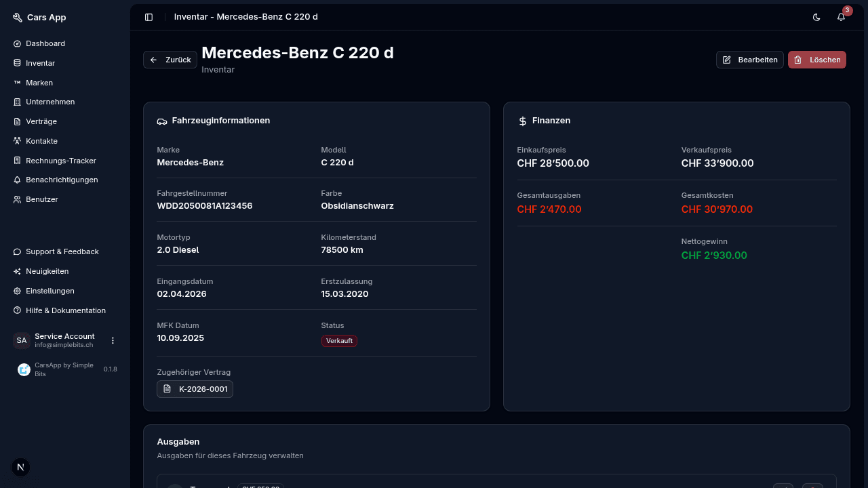Go back with the Zurück button
This screenshot has height=488, width=868.
point(170,60)
